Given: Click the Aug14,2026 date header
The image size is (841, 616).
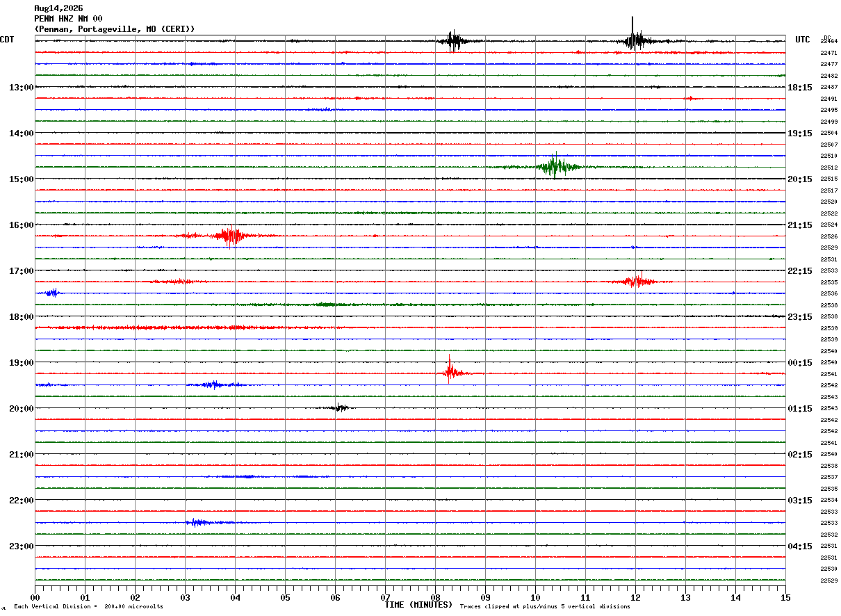Looking at the screenshot, I should click(58, 8).
